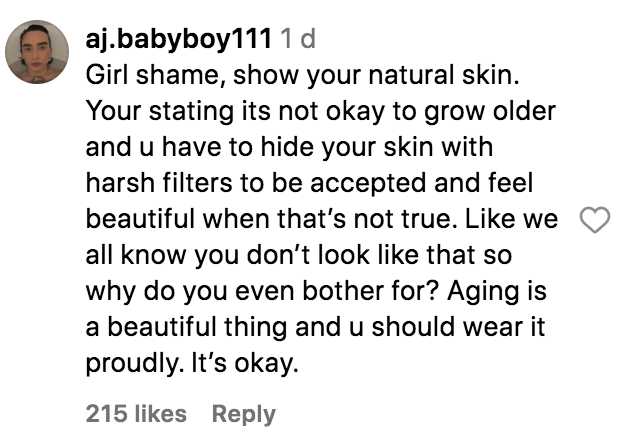Click the phrase 'It's okay.' in the comment

point(245,363)
